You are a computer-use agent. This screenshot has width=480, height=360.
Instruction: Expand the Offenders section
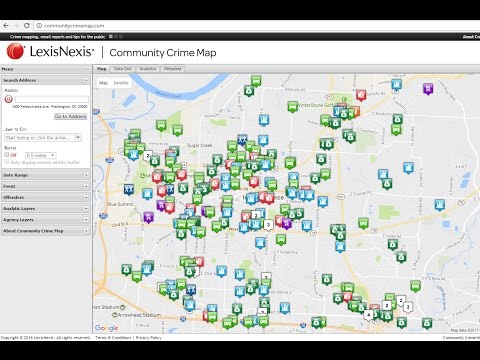click(x=86, y=197)
